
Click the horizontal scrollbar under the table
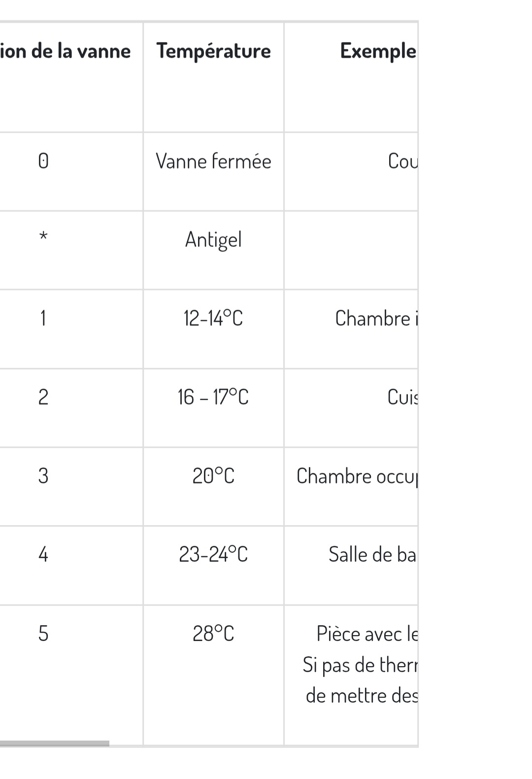[x=54, y=744]
